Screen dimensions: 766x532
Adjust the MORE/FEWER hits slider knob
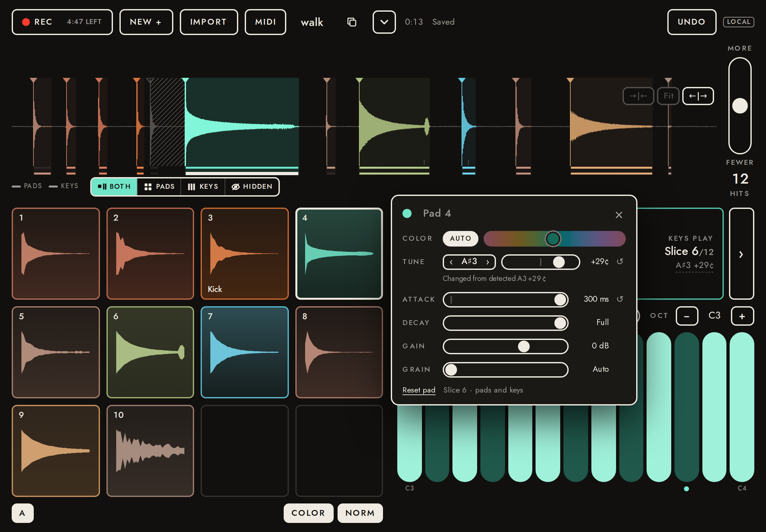pos(740,106)
